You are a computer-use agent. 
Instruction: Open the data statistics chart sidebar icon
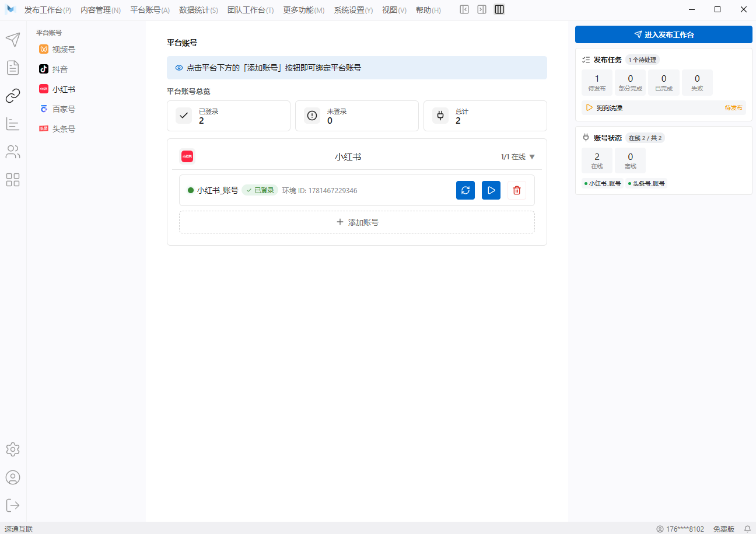pyautogui.click(x=13, y=124)
